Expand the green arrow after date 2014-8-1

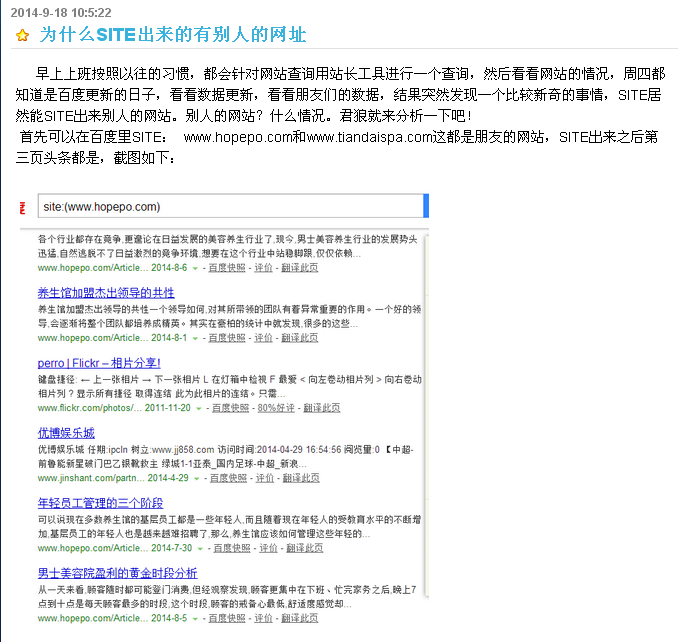pyautogui.click(x=195, y=338)
